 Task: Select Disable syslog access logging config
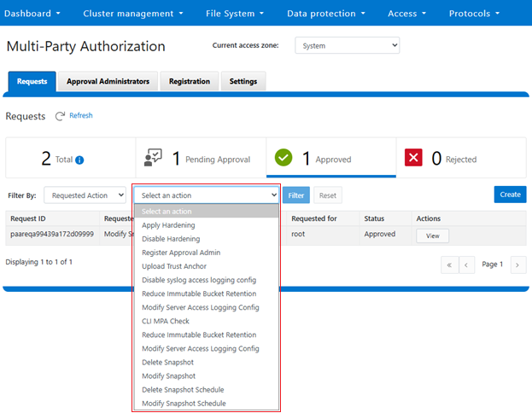point(207,280)
